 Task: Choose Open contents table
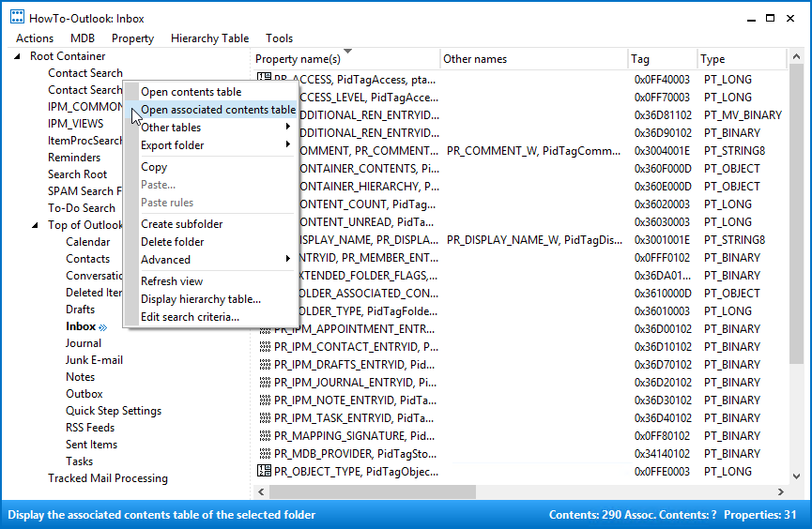point(211,92)
